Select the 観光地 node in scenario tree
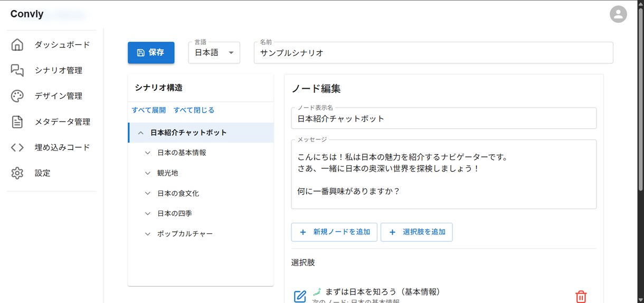Viewport: 644px width, 303px height. pyautogui.click(x=168, y=173)
